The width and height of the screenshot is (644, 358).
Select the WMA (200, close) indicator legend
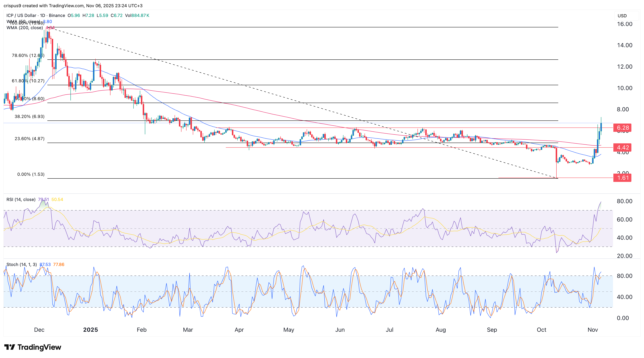tap(24, 28)
